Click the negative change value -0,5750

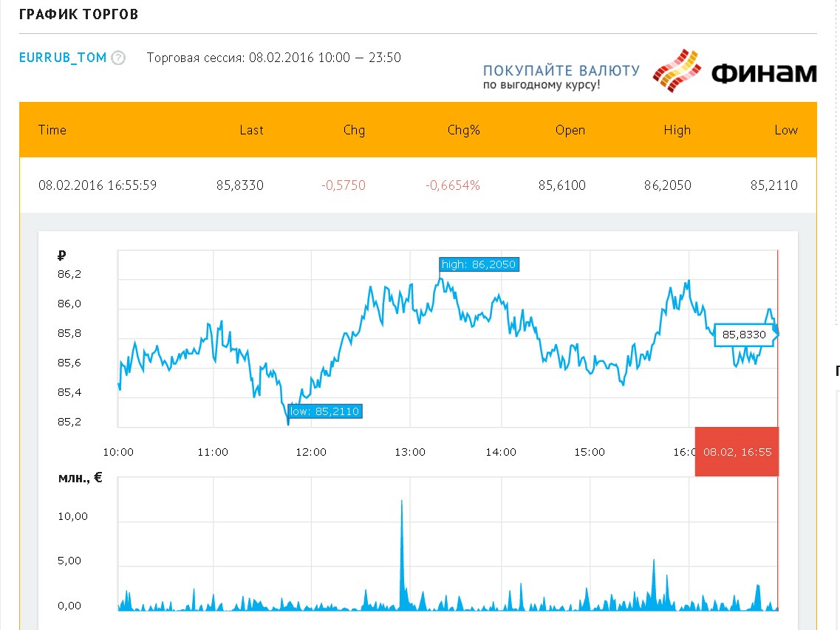coord(343,185)
